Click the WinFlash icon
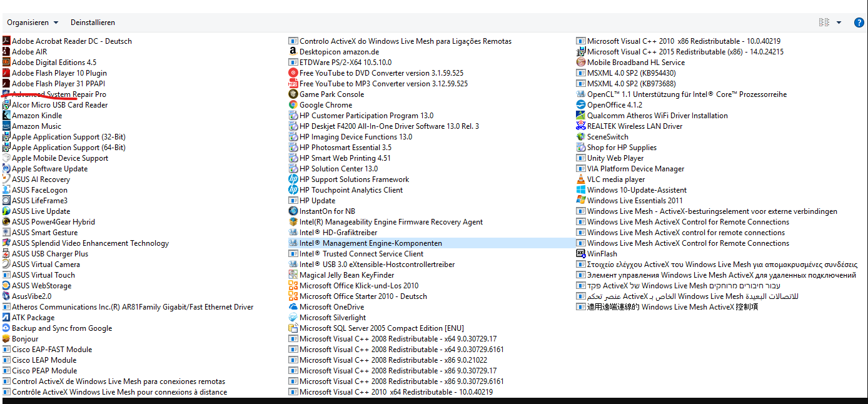 pyautogui.click(x=581, y=254)
